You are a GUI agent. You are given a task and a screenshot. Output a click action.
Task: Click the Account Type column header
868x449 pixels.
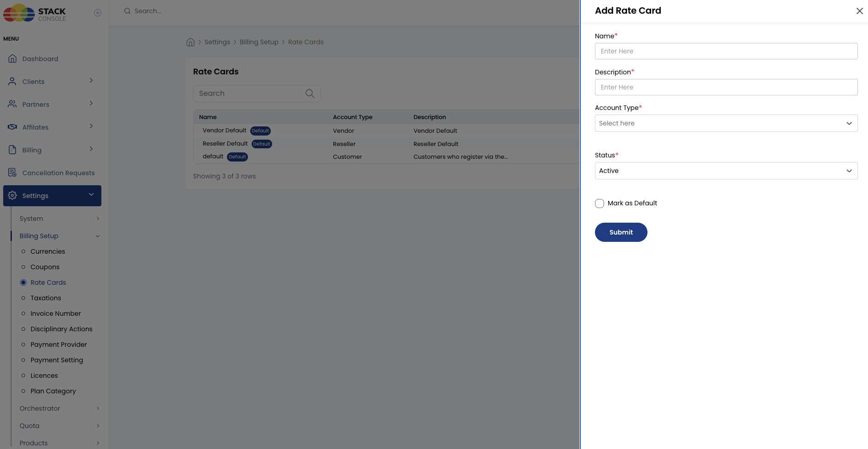[352, 117]
